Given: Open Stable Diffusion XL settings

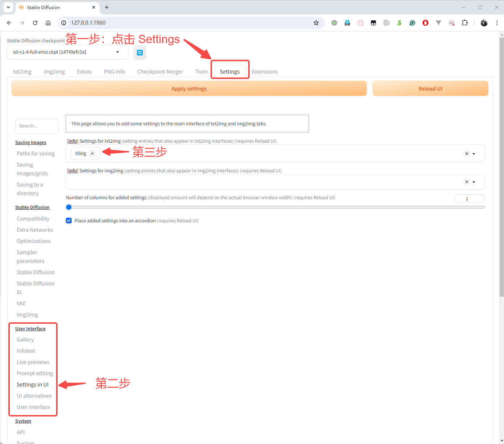Looking at the screenshot, I should [x=35, y=288].
